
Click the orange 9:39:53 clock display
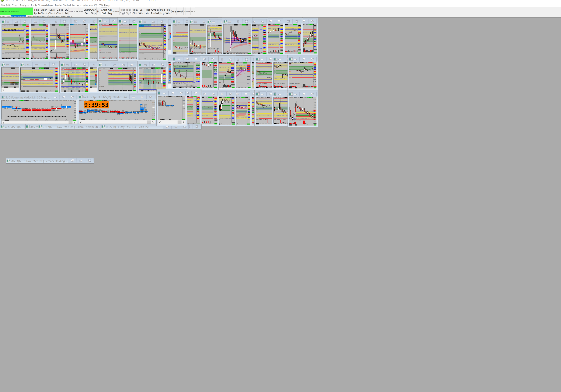click(96, 105)
